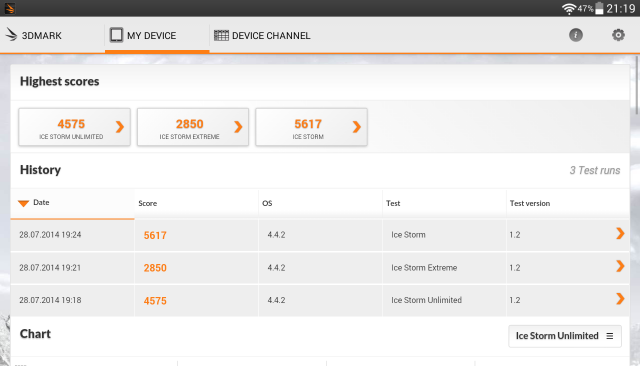Image resolution: width=640 pixels, height=366 pixels.
Task: Expand the 19:18 Ice Storm Unlimited row arrow
Action: pos(620,299)
